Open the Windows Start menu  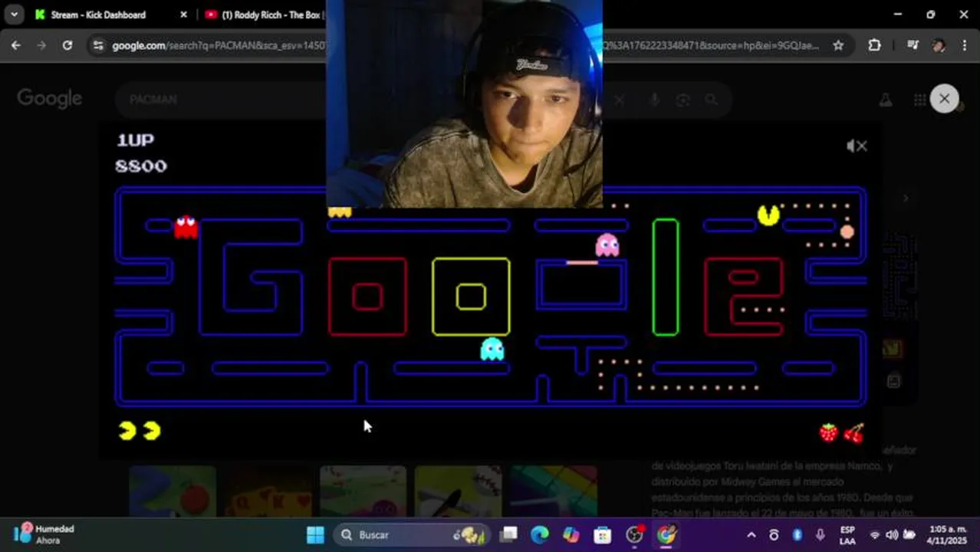point(315,534)
